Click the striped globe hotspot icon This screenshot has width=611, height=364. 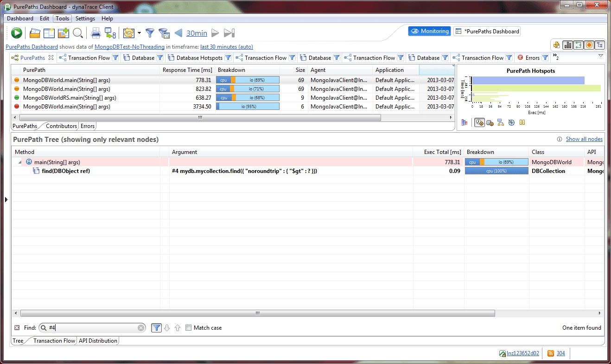pyautogui.click(x=511, y=122)
